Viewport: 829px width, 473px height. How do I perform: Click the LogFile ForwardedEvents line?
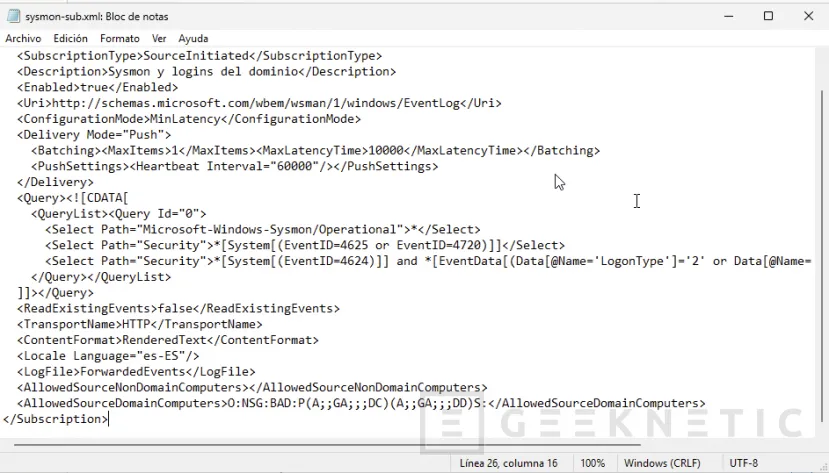136,373
